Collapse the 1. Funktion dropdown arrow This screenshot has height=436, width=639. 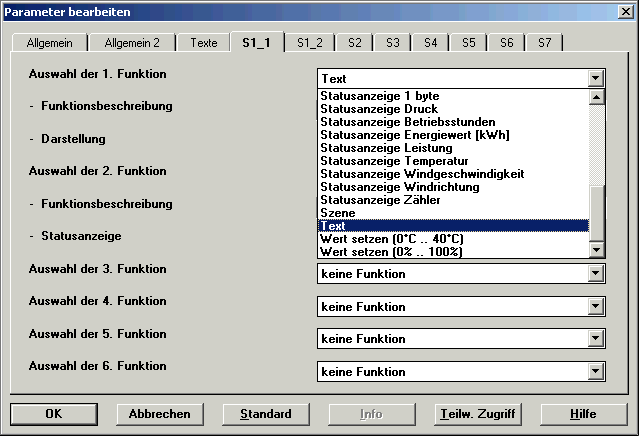(x=596, y=78)
